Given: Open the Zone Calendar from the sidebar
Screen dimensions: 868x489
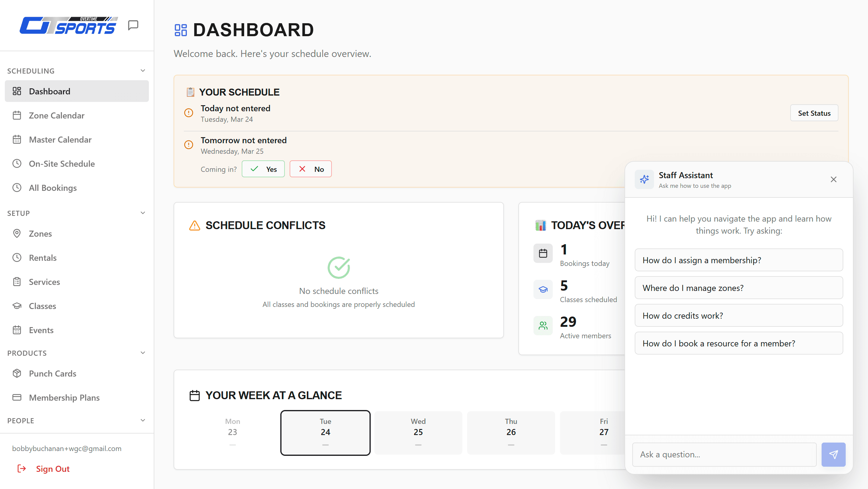Looking at the screenshot, I should coord(56,115).
